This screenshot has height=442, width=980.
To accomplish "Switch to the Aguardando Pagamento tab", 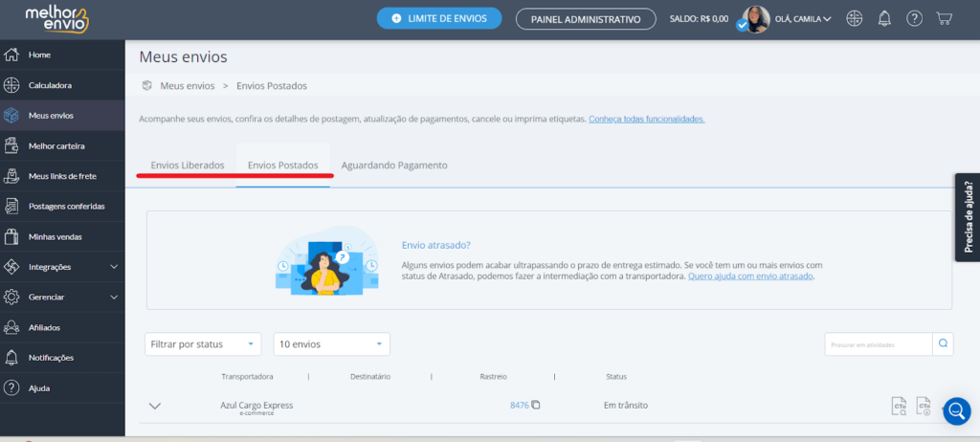I will point(394,166).
